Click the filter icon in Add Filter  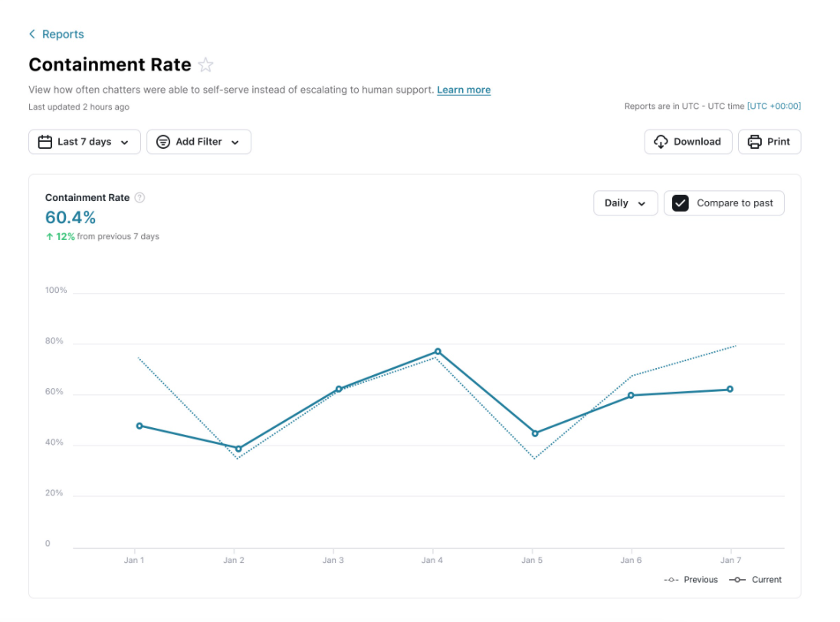click(162, 142)
